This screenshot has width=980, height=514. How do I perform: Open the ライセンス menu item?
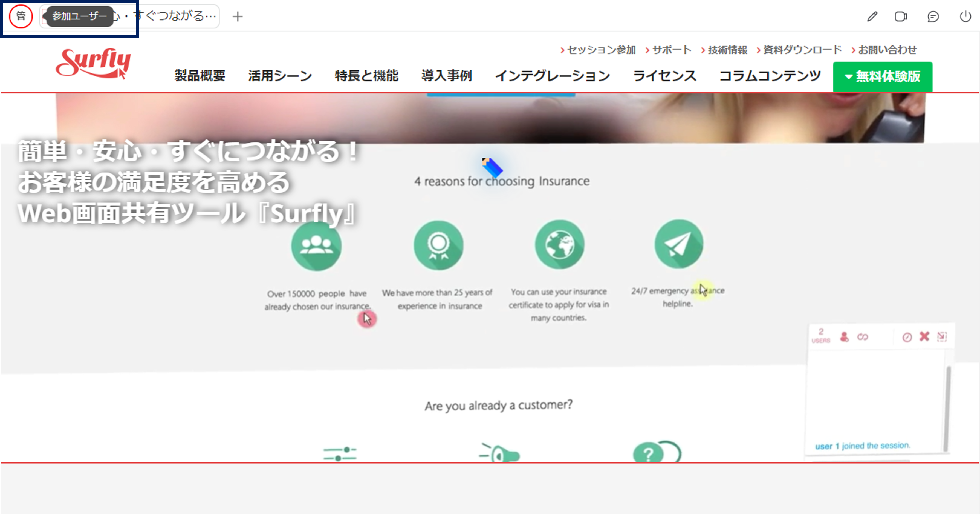(664, 76)
